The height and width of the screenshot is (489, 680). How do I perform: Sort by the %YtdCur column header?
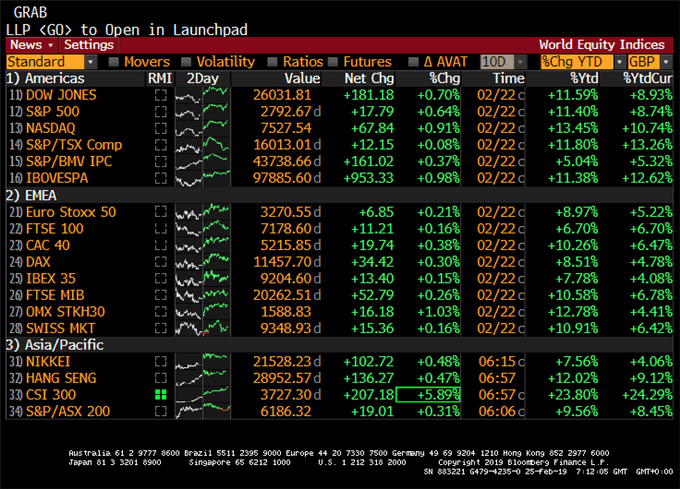[647, 78]
